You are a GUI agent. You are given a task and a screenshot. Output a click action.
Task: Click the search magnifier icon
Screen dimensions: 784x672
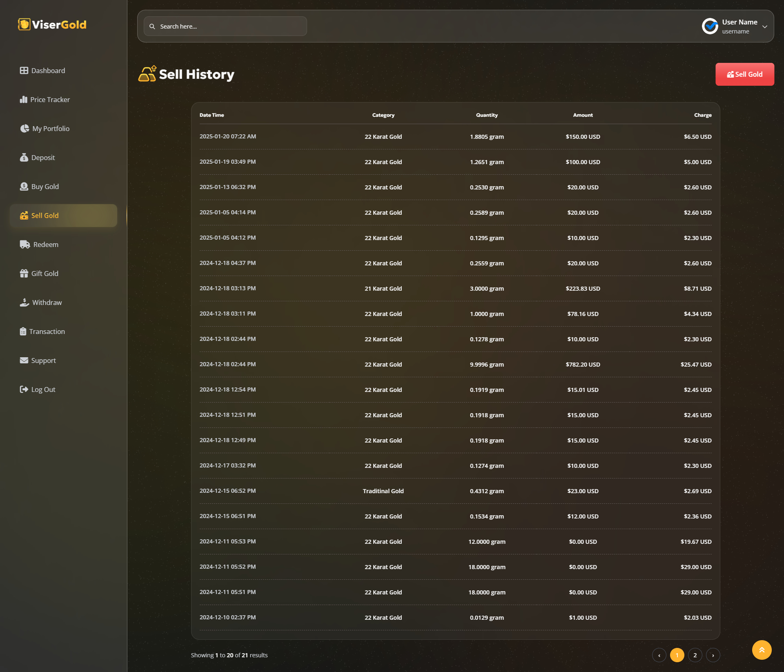tap(152, 26)
